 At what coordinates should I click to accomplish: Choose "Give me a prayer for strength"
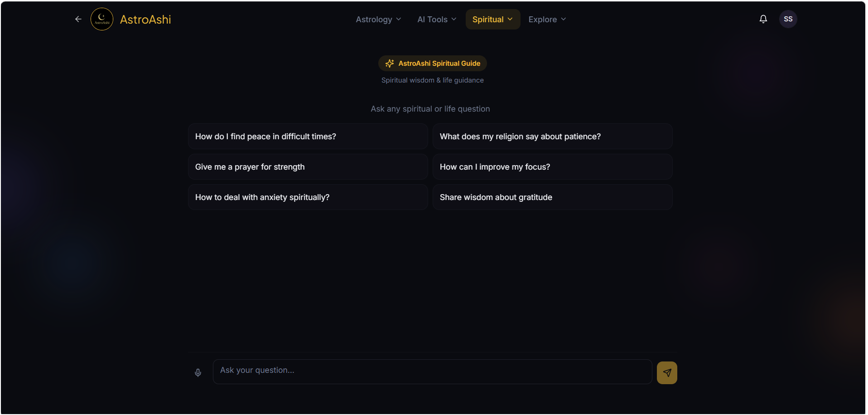point(308,167)
